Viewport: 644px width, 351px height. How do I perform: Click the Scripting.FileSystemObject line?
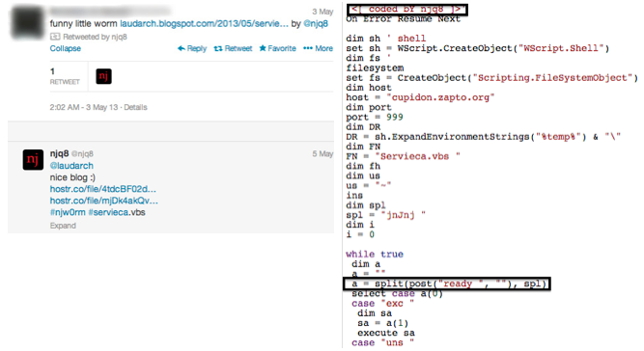(492, 78)
